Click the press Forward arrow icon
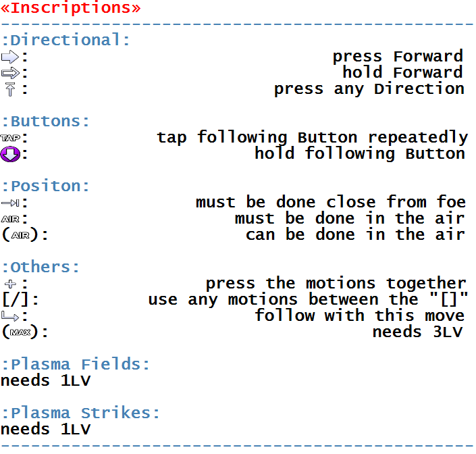The width and height of the screenshot is (476, 454). click(x=10, y=57)
